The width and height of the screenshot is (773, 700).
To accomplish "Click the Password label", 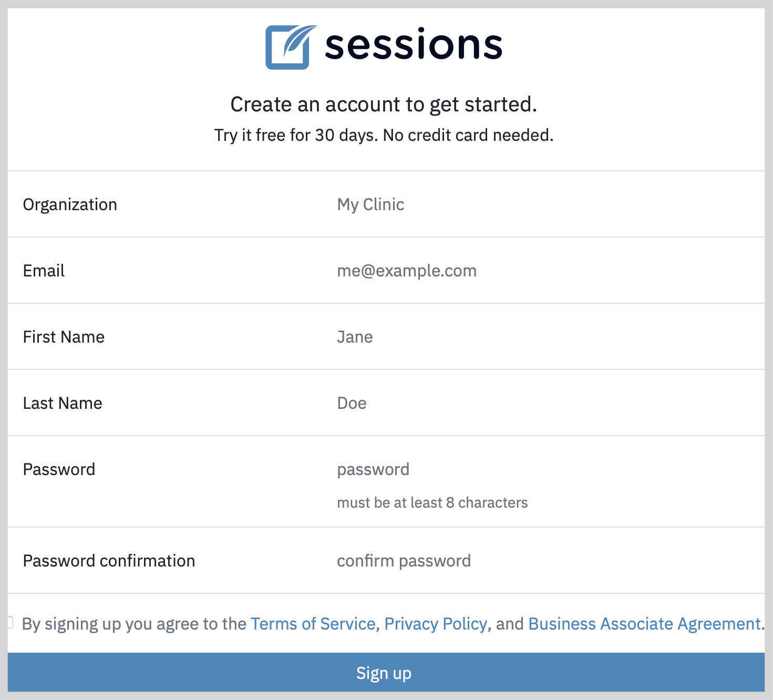I will tap(59, 469).
